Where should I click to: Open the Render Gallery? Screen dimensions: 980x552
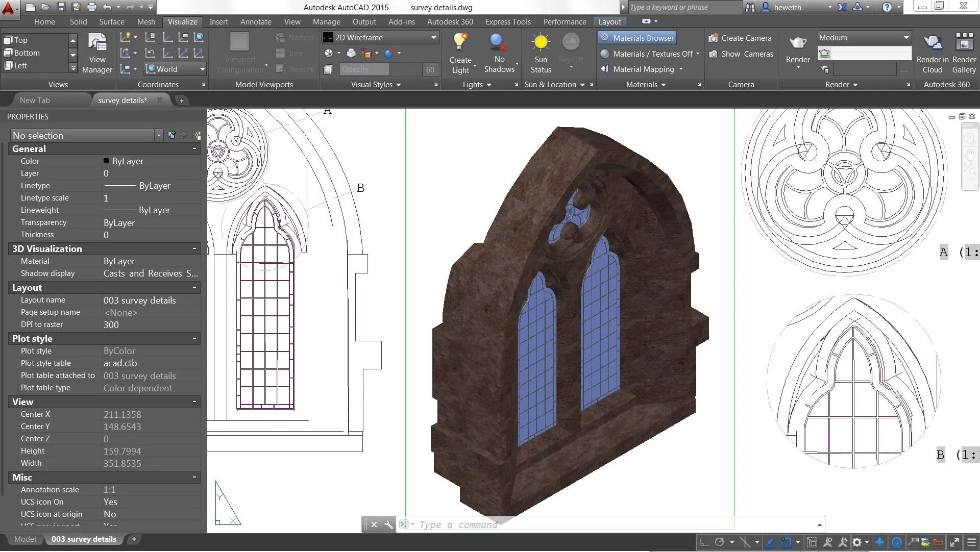[x=964, y=42]
